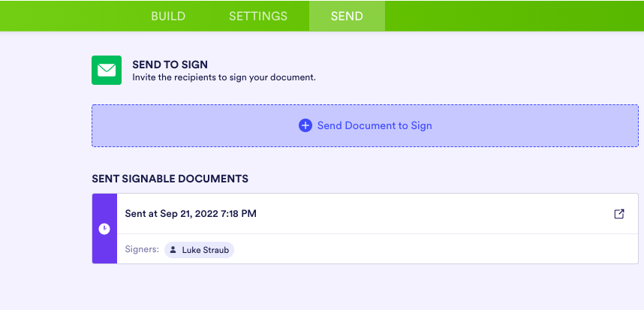Screen dimensions: 644x310
Task: Click the Signers label
Action: pos(142,249)
